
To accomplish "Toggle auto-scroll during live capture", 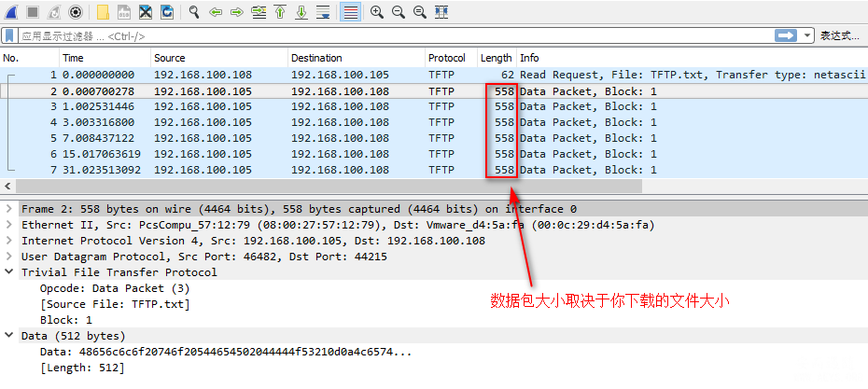I will [323, 12].
